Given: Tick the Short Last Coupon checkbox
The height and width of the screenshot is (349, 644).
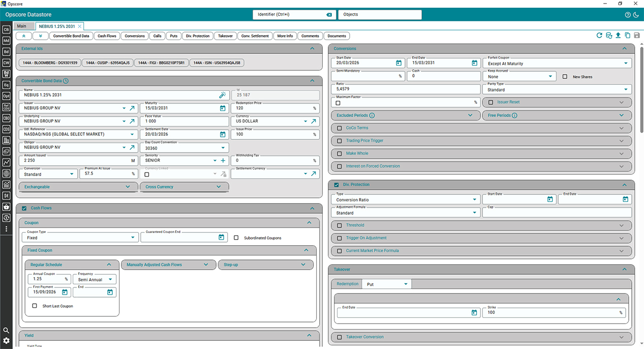Looking at the screenshot, I should [x=35, y=306].
